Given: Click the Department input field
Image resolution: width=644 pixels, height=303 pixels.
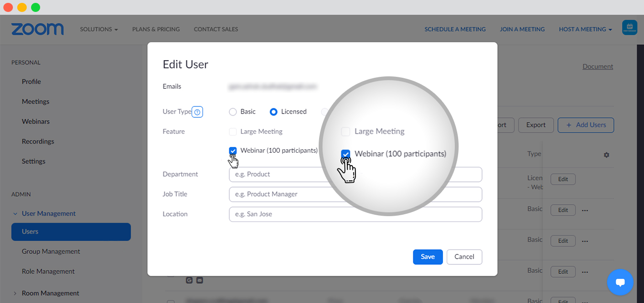Looking at the screenshot, I should [x=355, y=175].
